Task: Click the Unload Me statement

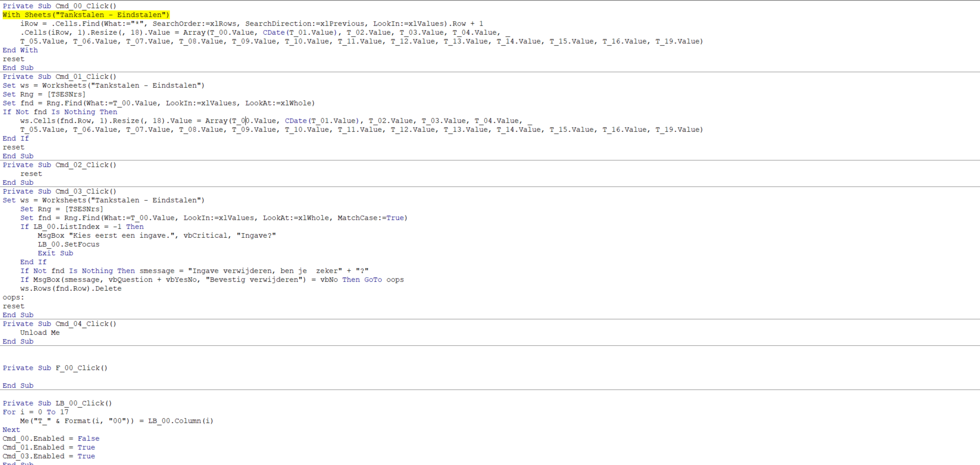Action: (40, 333)
